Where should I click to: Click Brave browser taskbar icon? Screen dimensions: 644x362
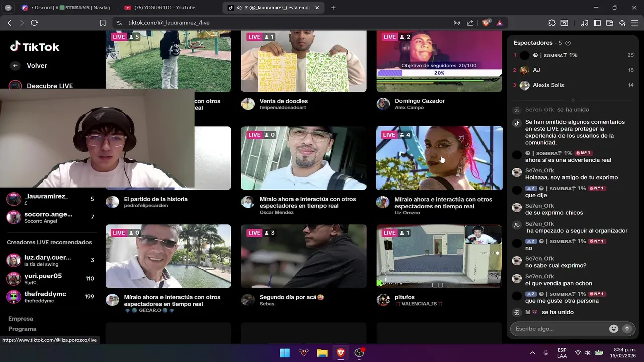[341, 353]
